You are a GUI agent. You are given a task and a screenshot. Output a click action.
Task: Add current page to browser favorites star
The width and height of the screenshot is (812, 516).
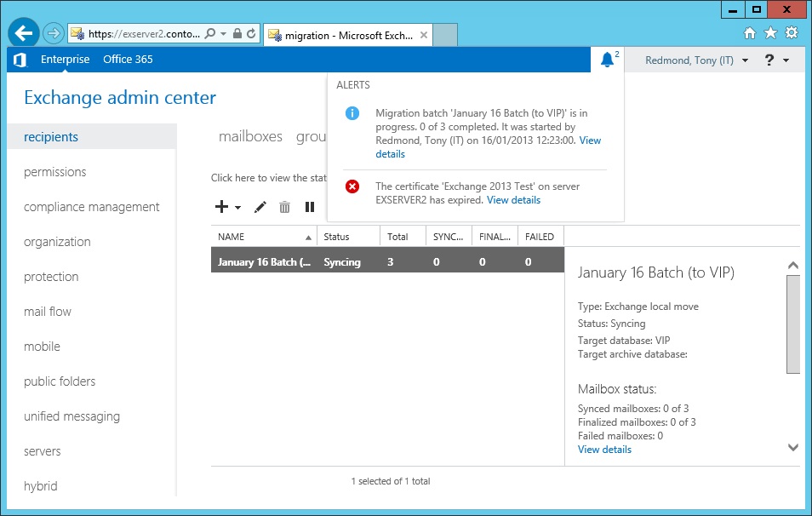tap(773, 32)
